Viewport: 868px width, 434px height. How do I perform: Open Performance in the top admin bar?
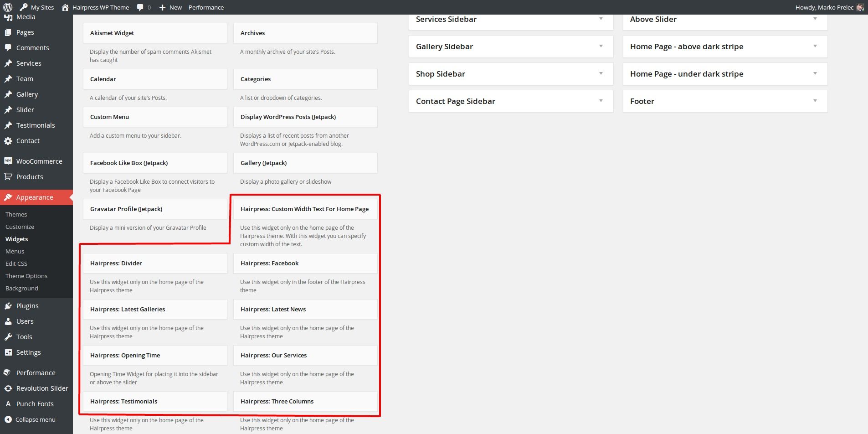[x=206, y=7]
